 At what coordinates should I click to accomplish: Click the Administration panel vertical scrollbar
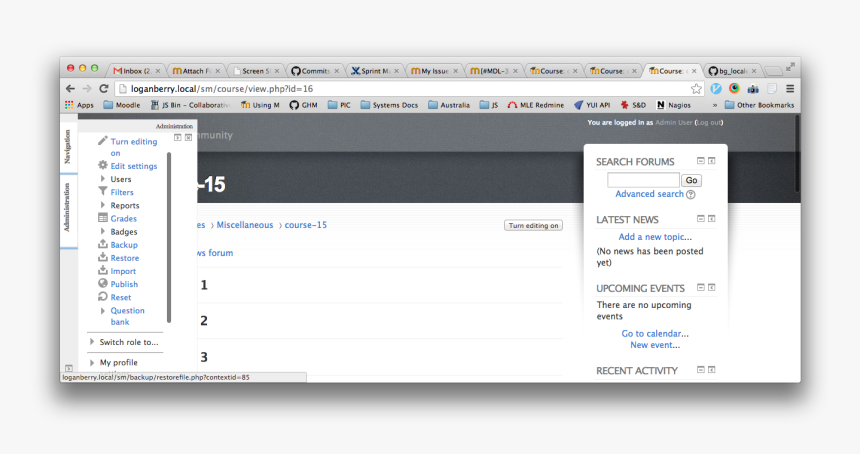pyautogui.click(x=169, y=237)
